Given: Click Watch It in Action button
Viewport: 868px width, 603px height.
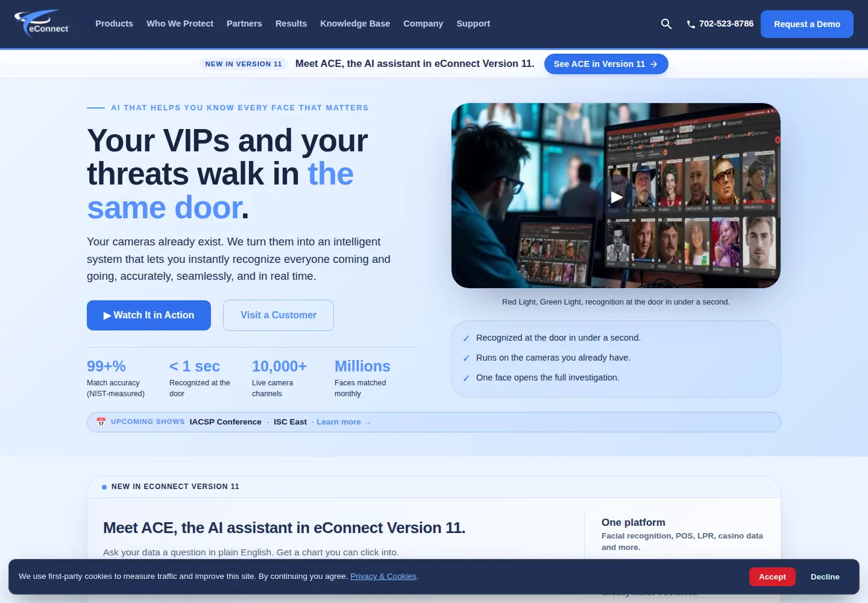Looking at the screenshot, I should 149,315.
